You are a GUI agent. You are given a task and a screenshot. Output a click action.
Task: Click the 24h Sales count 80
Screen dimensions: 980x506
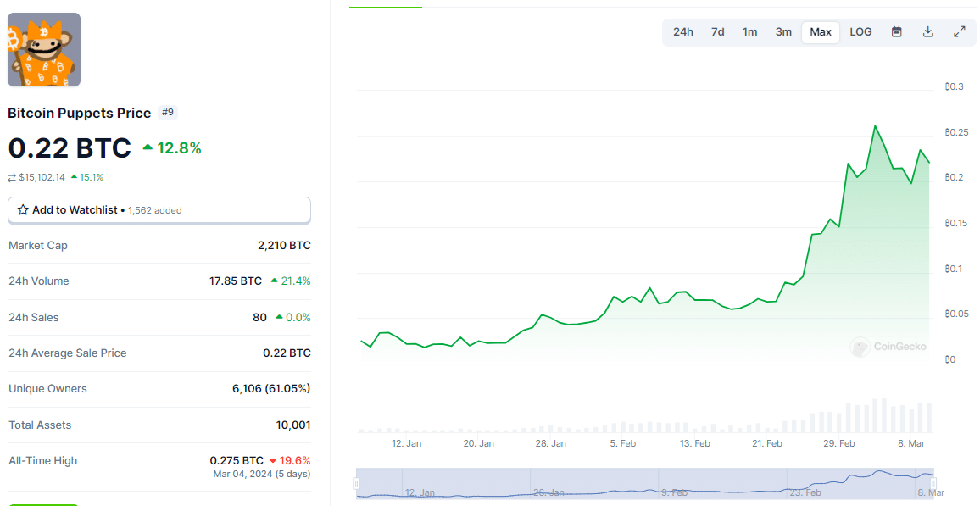260,317
